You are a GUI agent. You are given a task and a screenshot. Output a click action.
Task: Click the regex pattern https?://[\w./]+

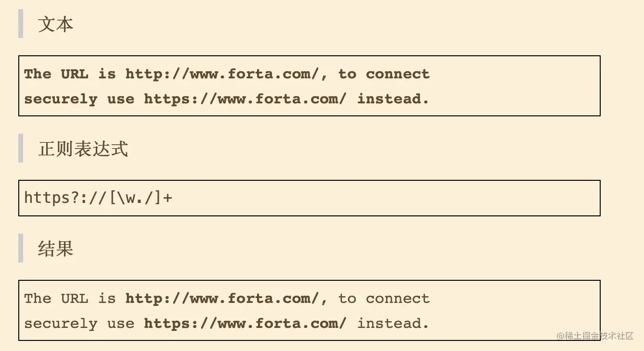98,198
